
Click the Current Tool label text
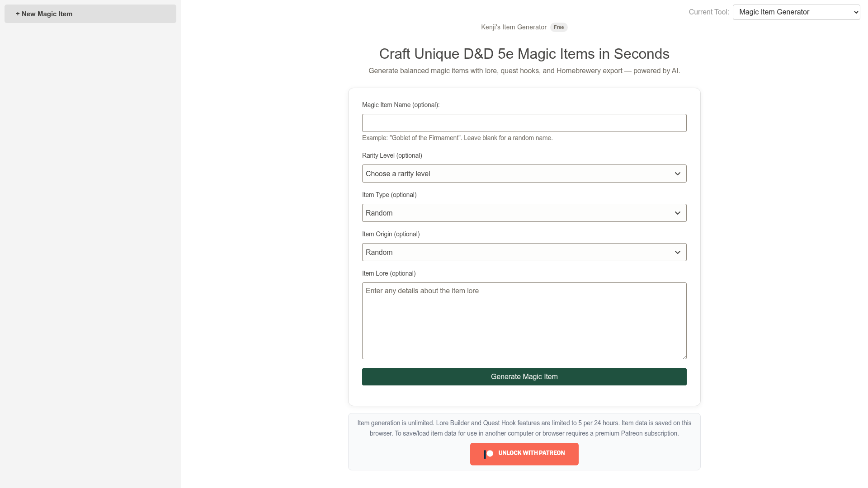(708, 12)
